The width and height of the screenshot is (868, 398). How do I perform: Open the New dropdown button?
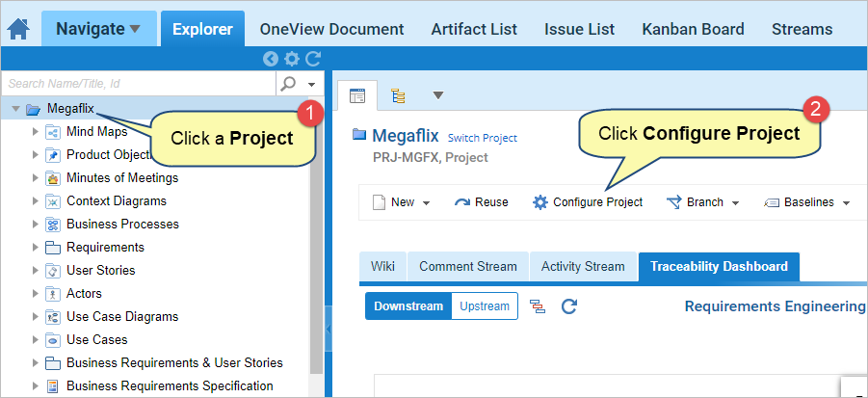[402, 202]
